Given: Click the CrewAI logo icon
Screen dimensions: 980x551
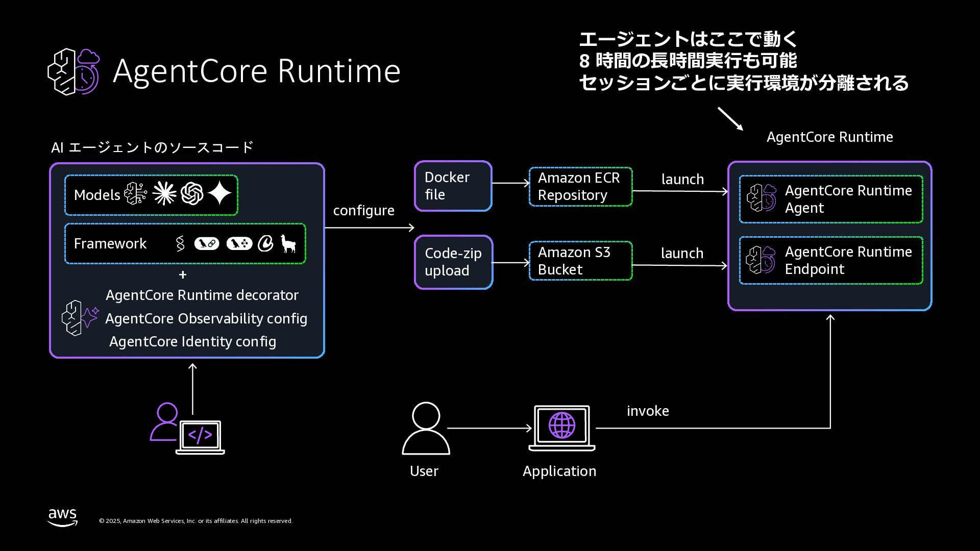Looking at the screenshot, I should (265, 244).
